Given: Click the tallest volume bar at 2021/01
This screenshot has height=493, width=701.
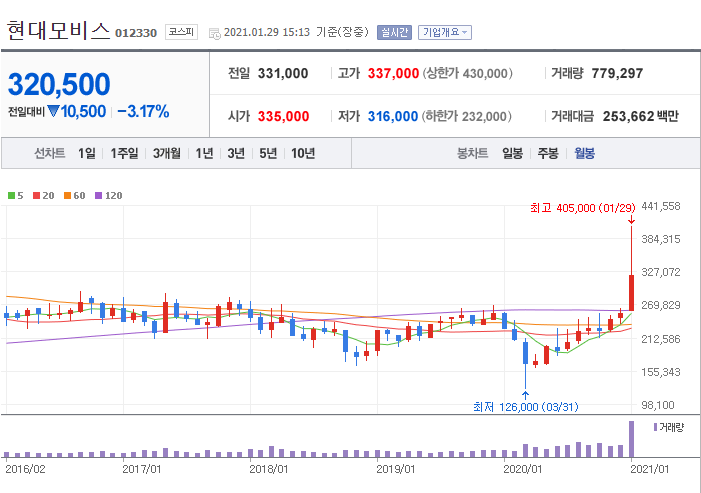Looking at the screenshot, I should [631, 439].
